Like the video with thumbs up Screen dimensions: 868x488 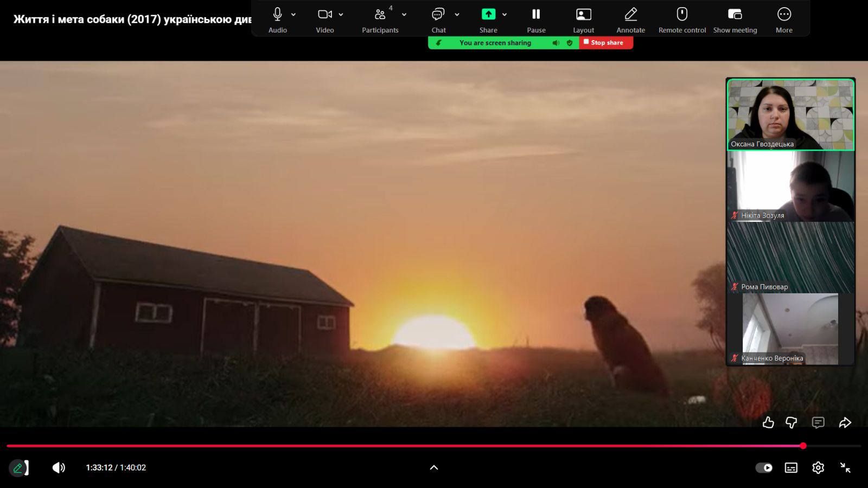coord(768,422)
